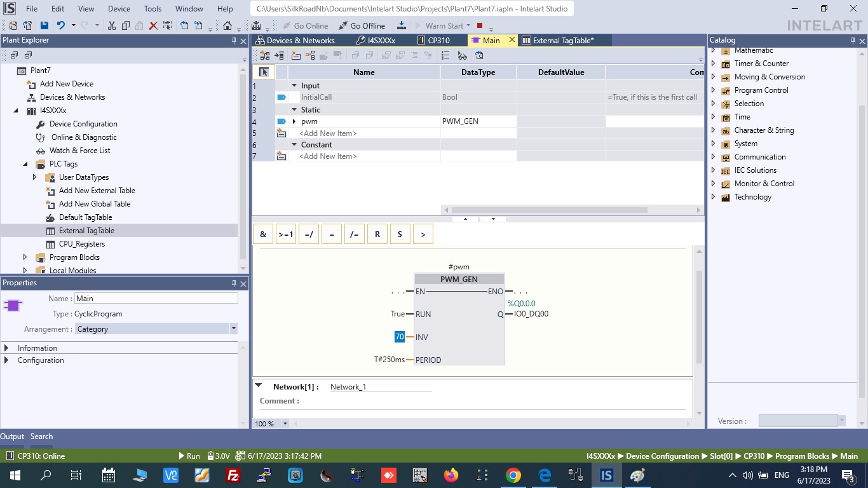This screenshot has width=868, height=488.
Task: Open the Device menu
Action: 119,9
